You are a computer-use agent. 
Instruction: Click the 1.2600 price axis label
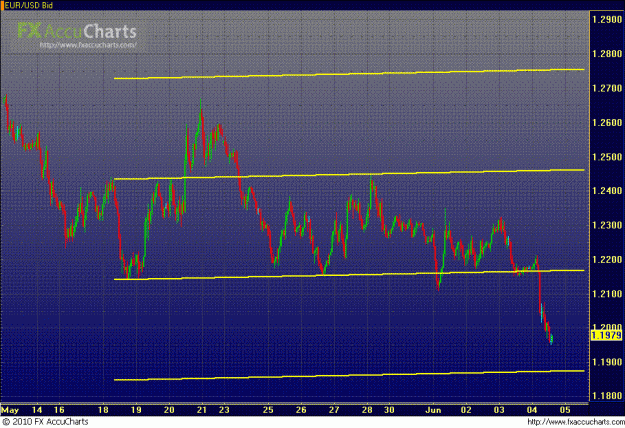click(x=607, y=122)
